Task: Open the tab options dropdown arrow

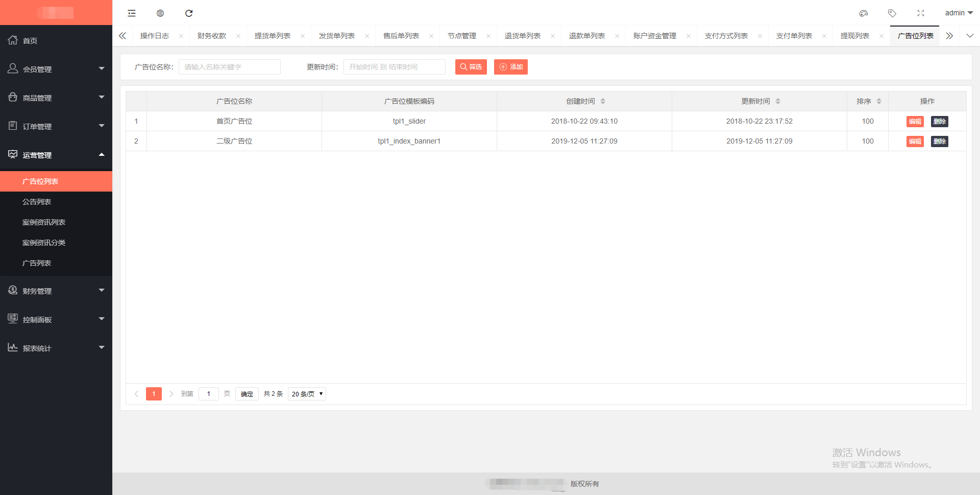Action: [970, 36]
